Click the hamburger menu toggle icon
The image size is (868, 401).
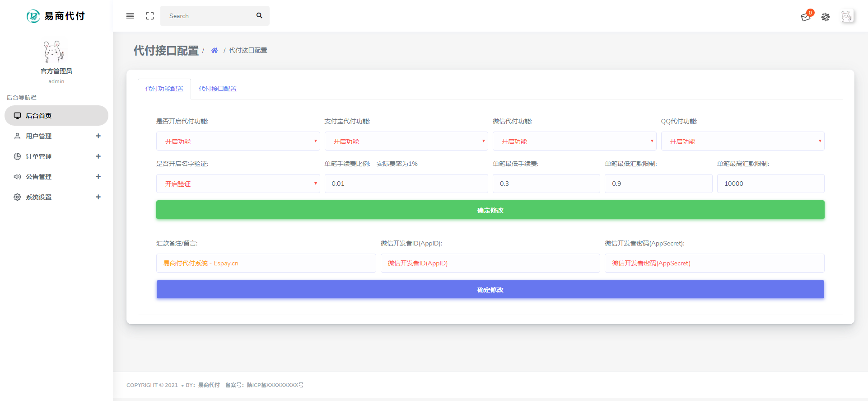(130, 16)
